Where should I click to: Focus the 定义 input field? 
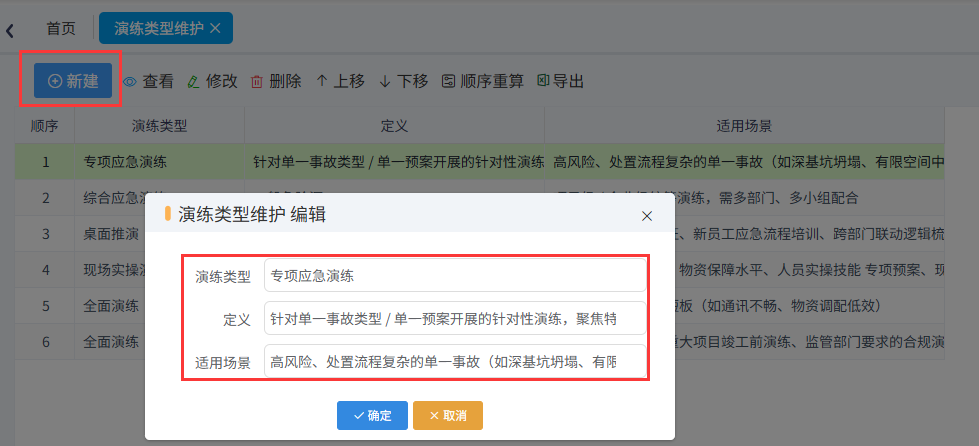pyautogui.click(x=455, y=319)
